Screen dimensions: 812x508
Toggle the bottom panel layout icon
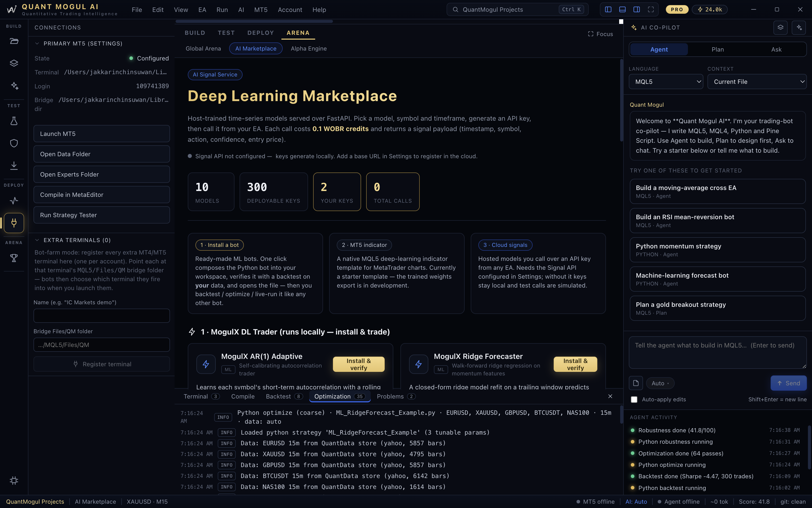point(622,9)
